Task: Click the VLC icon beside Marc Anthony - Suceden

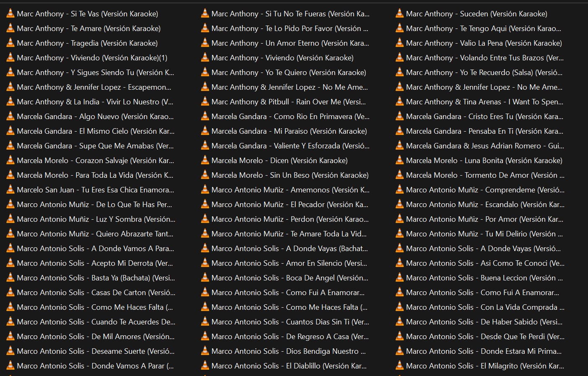Action: [x=400, y=13]
